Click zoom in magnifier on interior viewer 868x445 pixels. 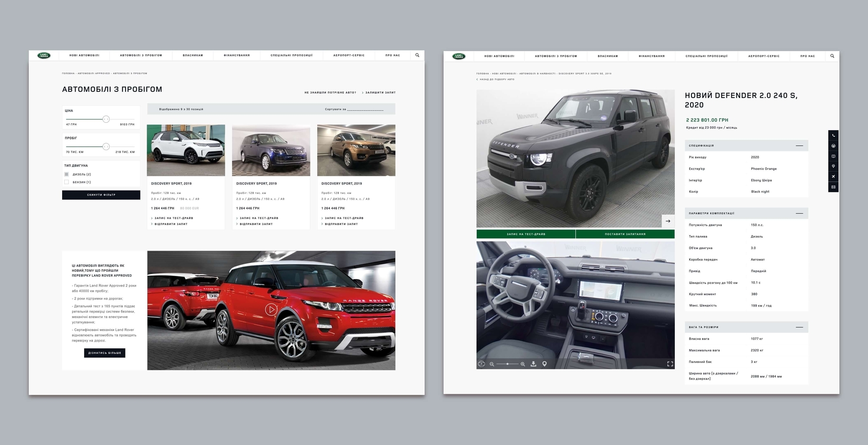(523, 364)
